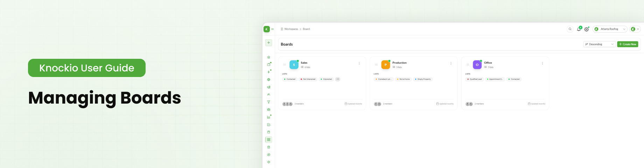Click '3 members' text on Sales board

[299, 104]
